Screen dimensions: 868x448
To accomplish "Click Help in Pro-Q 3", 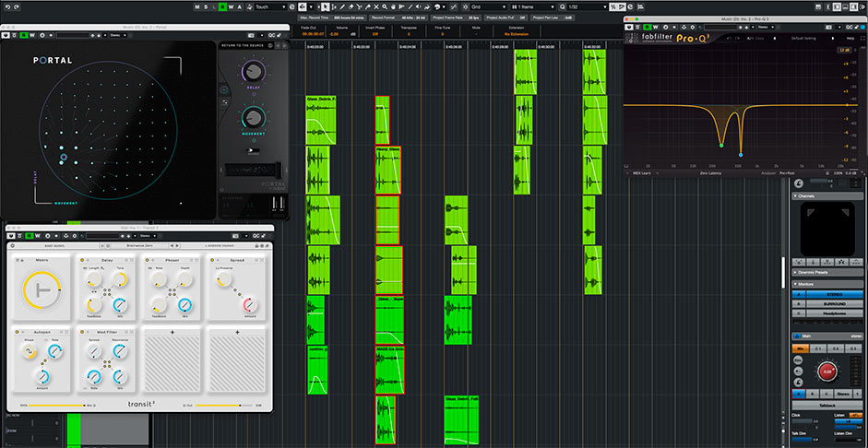I will pos(850,38).
